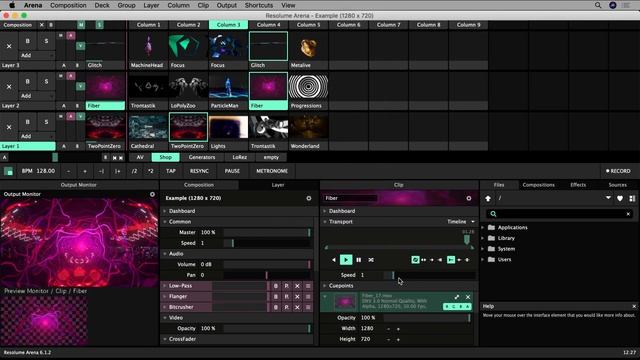The width and height of the screenshot is (640, 360).
Task: Bypass Layer 3 with the B button
Action: [27, 41]
